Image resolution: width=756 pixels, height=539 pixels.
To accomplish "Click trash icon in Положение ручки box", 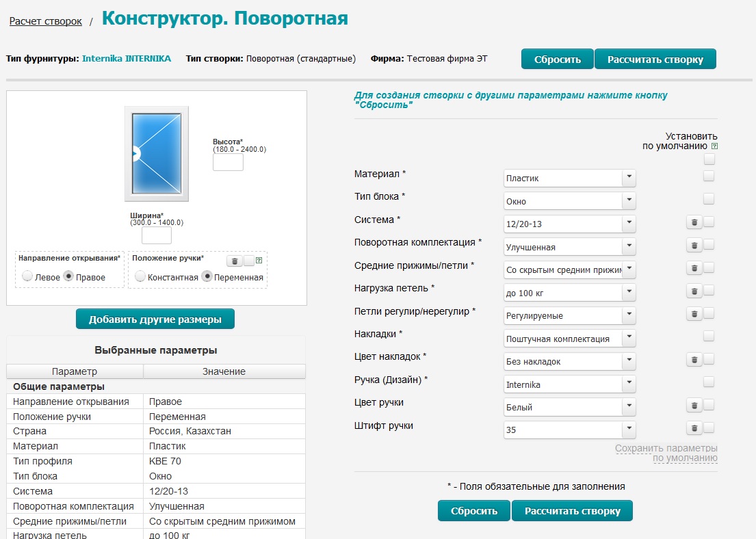I will (234, 261).
